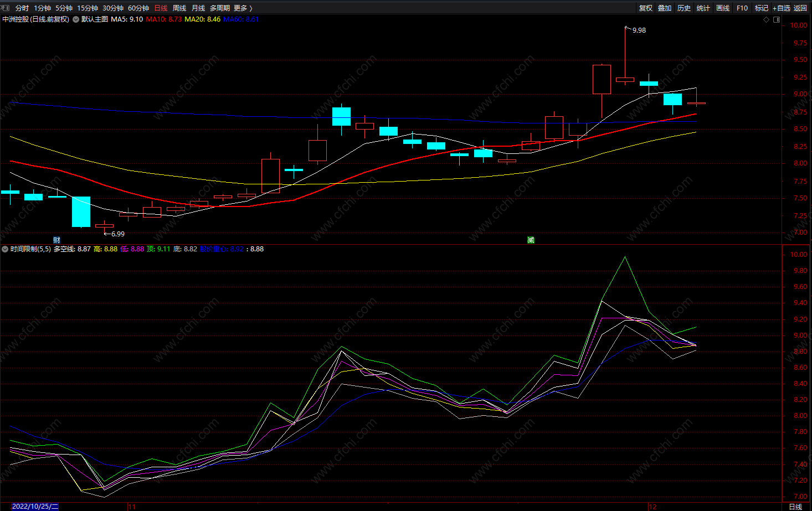Screen dimensions: 812x511
Task: Select the 60分钟 period tab
Action: coord(138,8)
